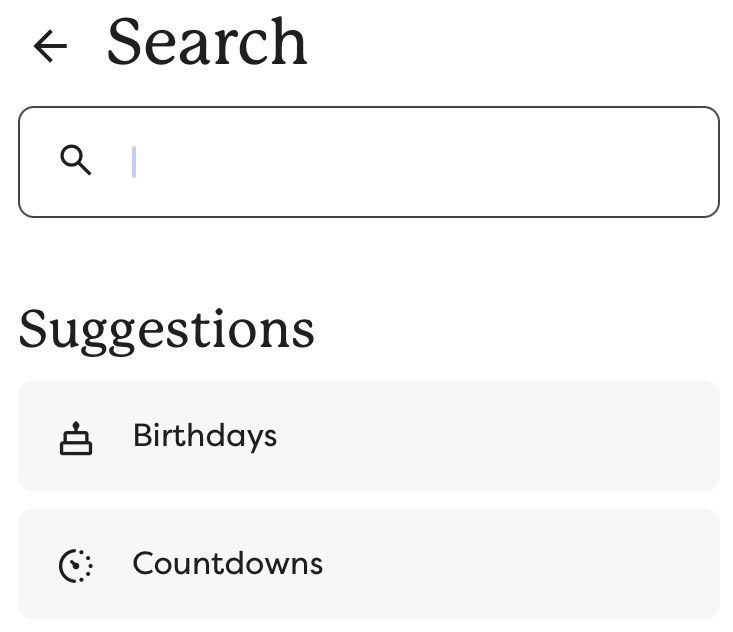The height and width of the screenshot is (632, 733).
Task: Select the Countdowns suggestion
Action: coord(368,564)
